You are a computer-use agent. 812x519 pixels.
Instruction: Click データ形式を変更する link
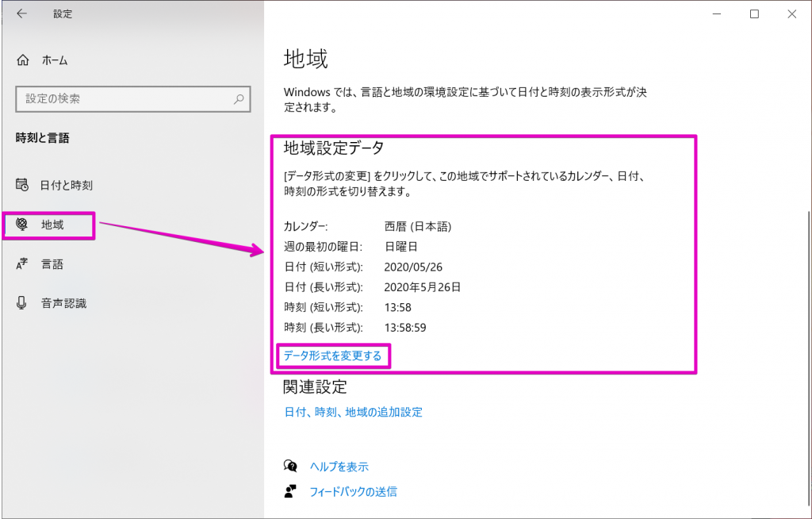click(332, 356)
